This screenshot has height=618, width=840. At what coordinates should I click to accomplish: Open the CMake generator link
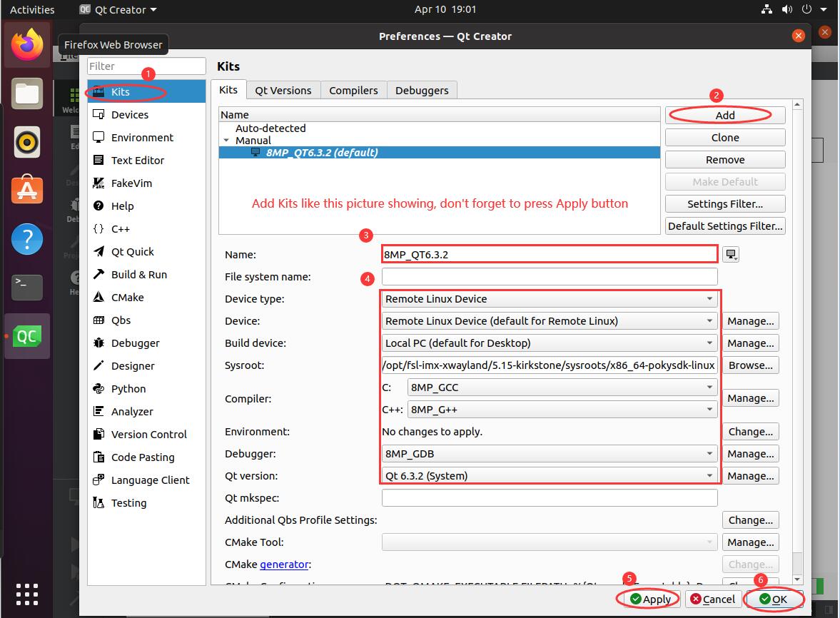pos(284,564)
